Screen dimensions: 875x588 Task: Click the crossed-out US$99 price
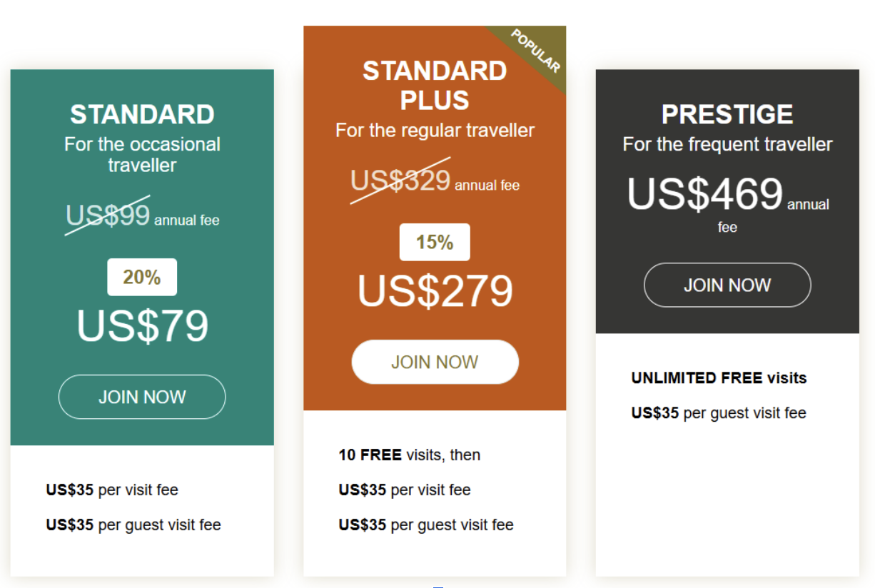(108, 215)
